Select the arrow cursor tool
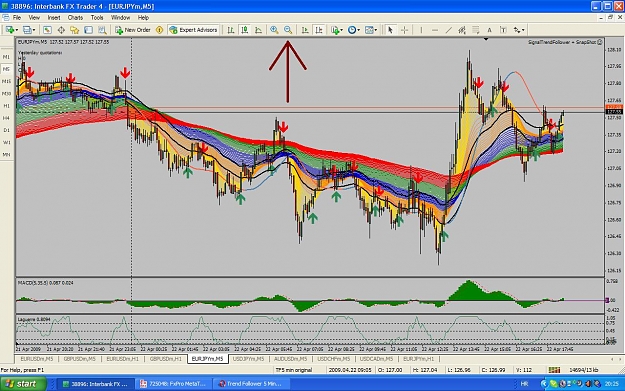 click(x=390, y=30)
